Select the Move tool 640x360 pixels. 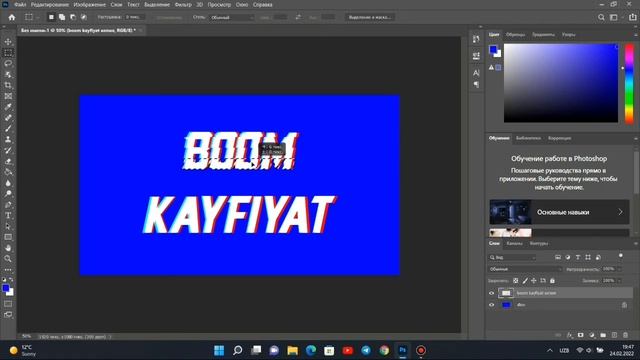coord(8,42)
